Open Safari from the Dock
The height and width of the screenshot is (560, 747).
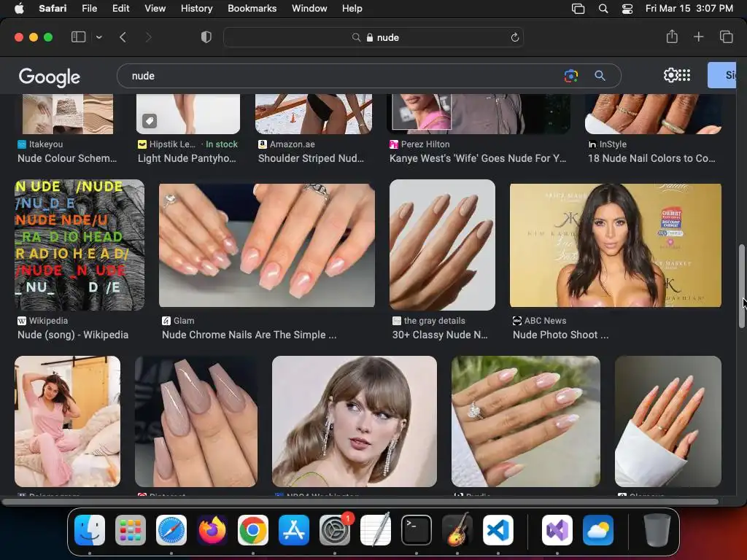tap(171, 530)
